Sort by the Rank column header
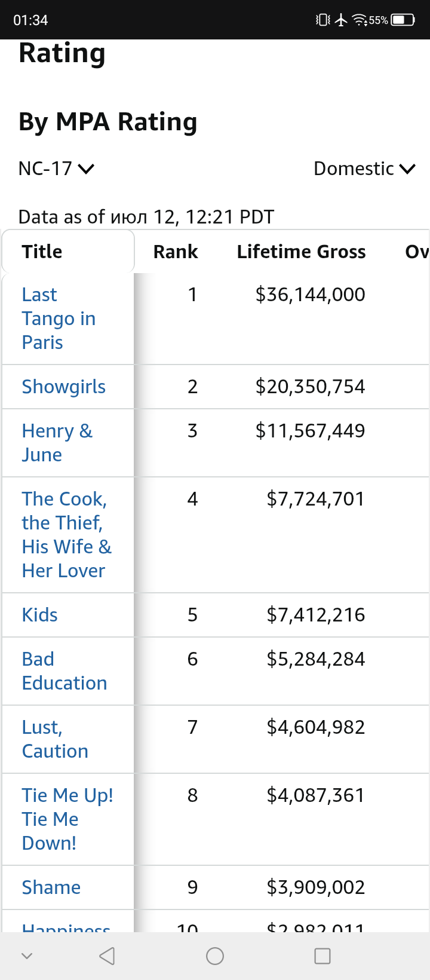This screenshot has width=430, height=980. [x=175, y=252]
